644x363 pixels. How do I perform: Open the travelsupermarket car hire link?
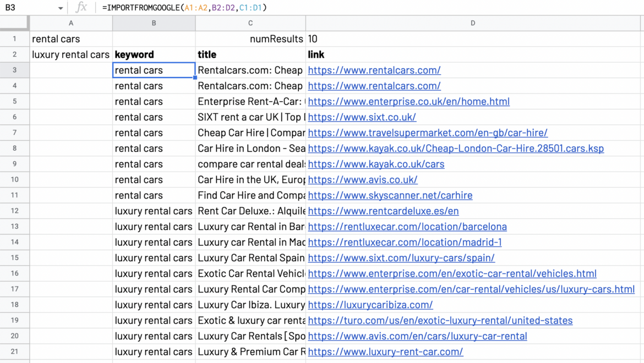427,133
